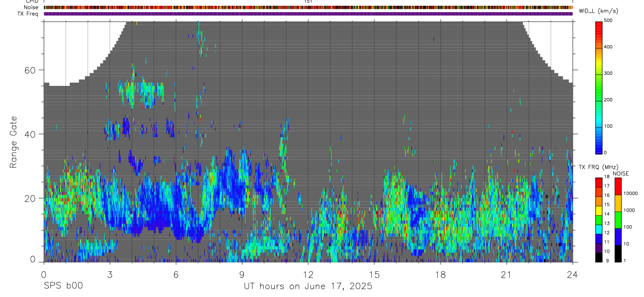Click the 'UT hours on June 17, 2025' axis title
644x297 pixels.
point(308,287)
